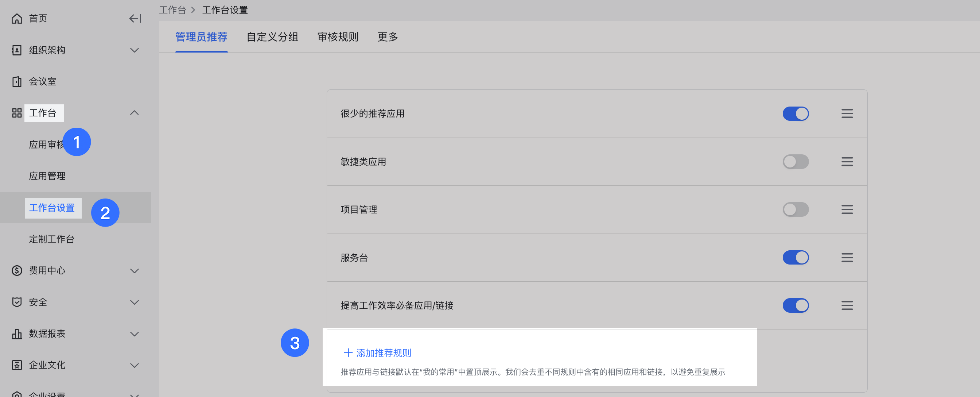Expand the 企业文化 chevron
Viewport: 980px width, 397px height.
click(x=134, y=366)
